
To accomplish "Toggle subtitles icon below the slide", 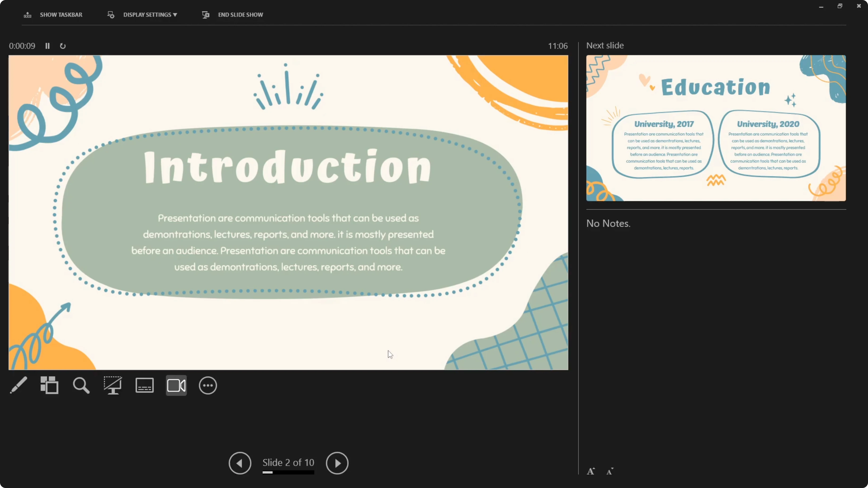I will [145, 385].
